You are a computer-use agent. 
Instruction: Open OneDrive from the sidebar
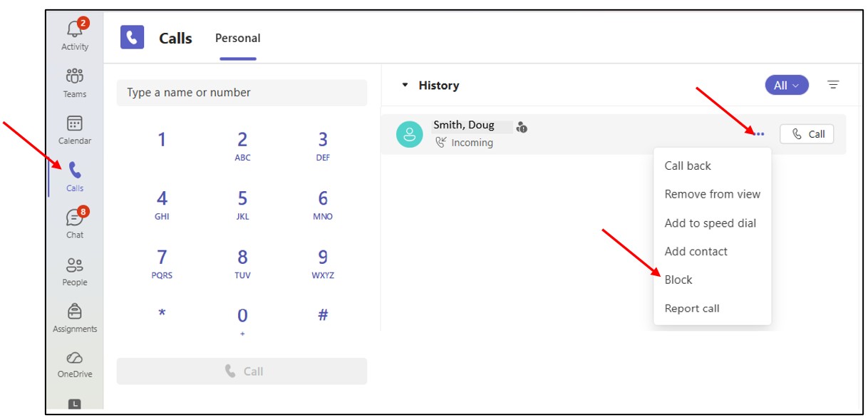tap(75, 364)
